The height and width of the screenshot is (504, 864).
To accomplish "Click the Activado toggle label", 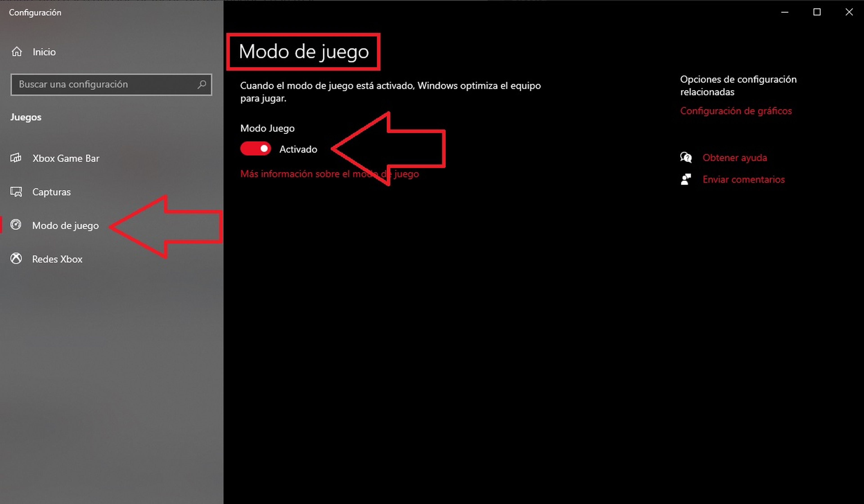I will point(298,149).
